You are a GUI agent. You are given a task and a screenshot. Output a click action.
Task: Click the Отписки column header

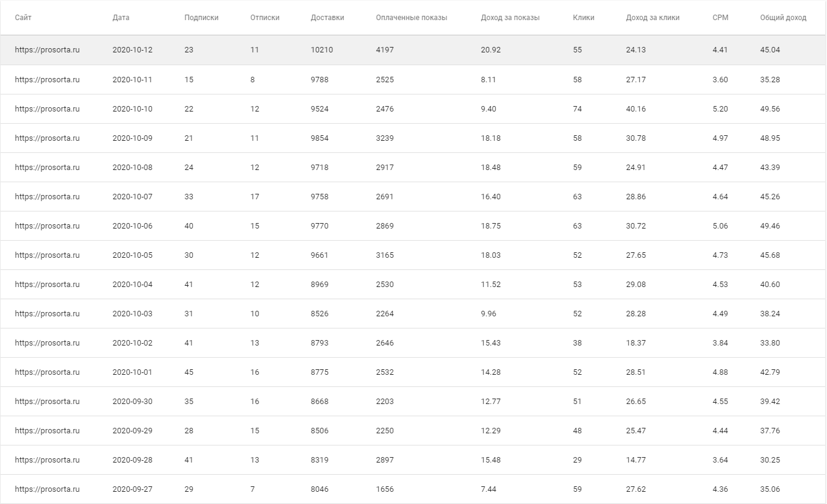tap(265, 18)
